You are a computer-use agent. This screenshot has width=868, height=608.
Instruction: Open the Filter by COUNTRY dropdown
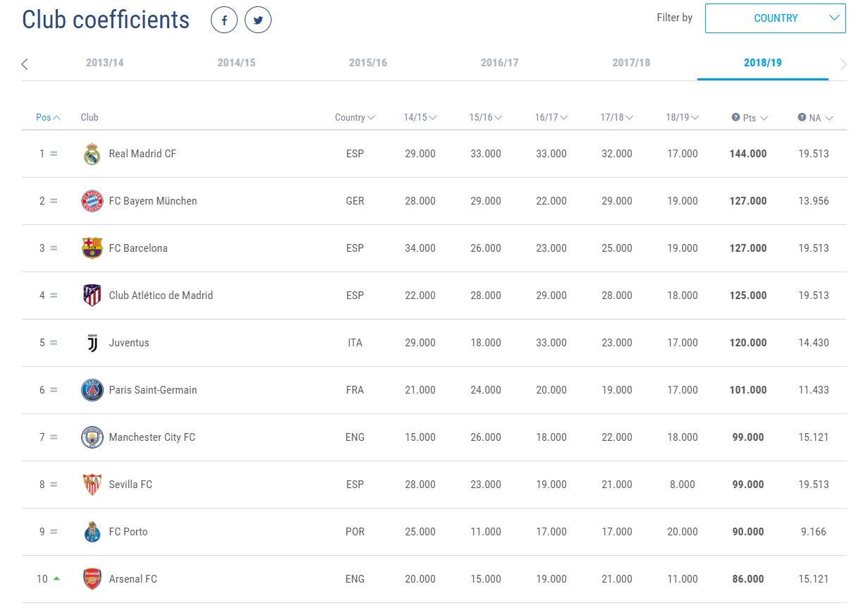click(x=775, y=18)
